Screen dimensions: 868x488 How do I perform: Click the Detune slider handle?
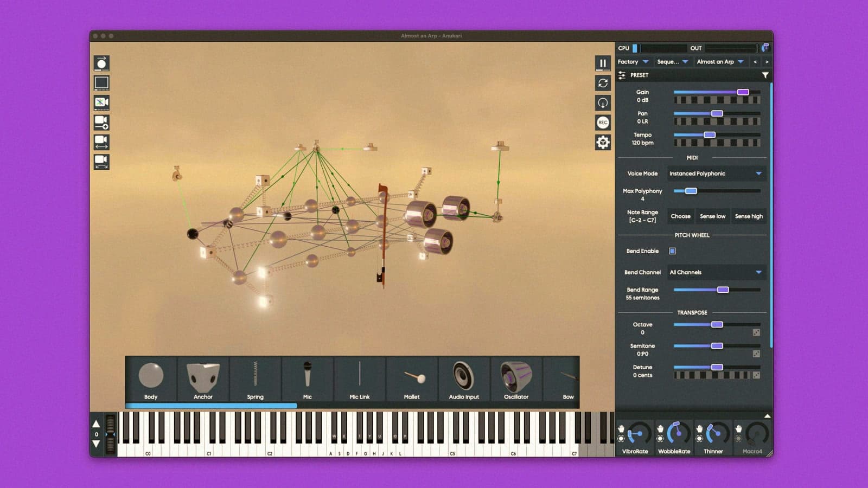click(717, 367)
